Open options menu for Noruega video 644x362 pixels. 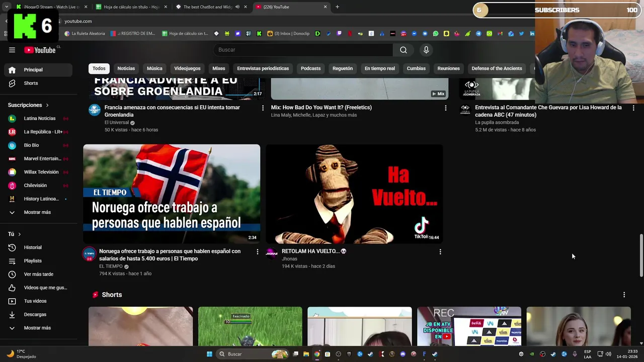258,251
